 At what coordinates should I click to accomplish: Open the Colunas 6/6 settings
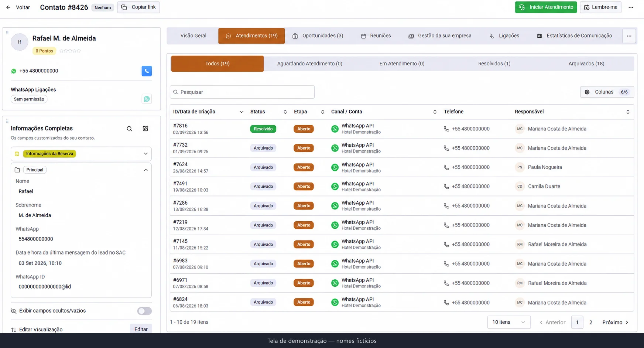click(607, 92)
